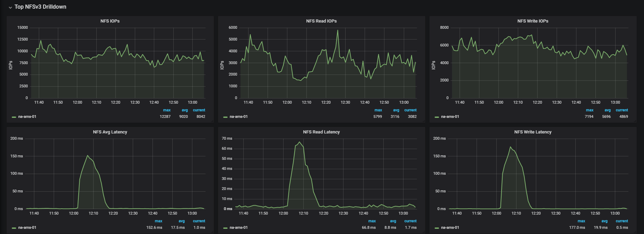
Task: Click the latency peak in NFS Read Latency graph
Action: [x=299, y=142]
